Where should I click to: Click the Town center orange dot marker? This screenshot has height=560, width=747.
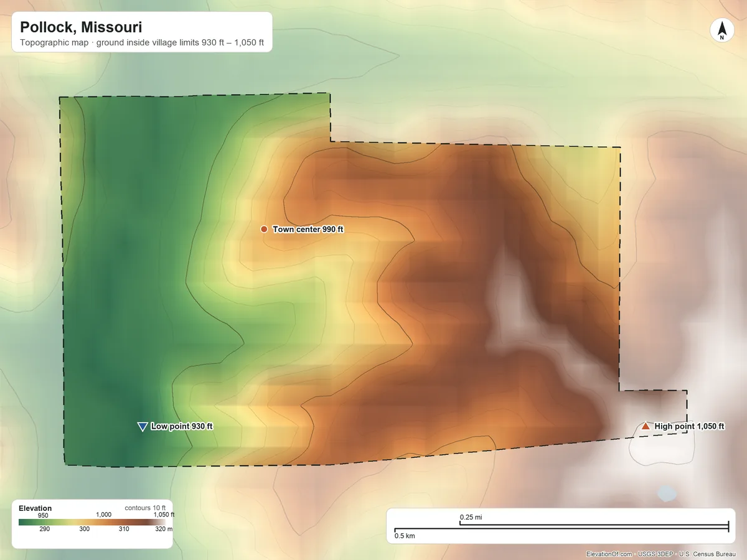[264, 230]
